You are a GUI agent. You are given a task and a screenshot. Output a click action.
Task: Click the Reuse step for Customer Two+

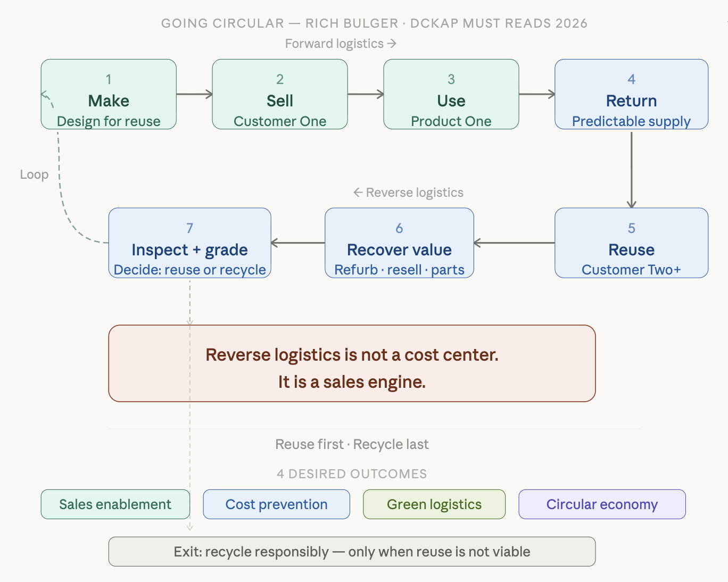point(631,243)
